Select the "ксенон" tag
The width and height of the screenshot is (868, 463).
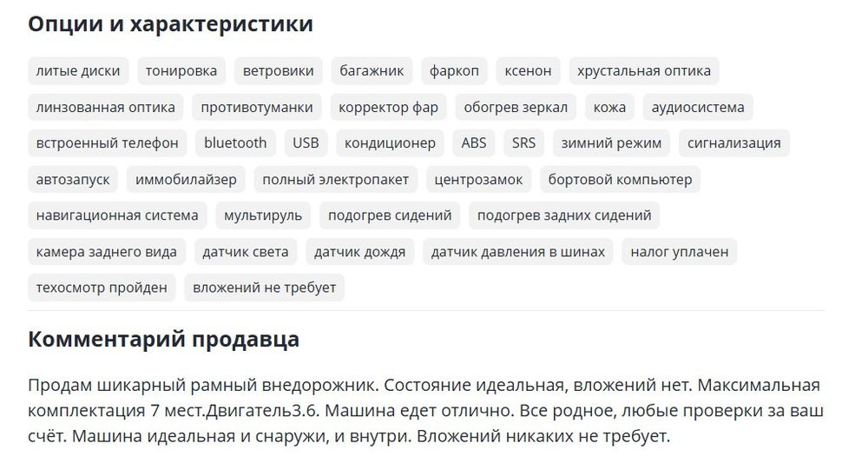click(528, 71)
